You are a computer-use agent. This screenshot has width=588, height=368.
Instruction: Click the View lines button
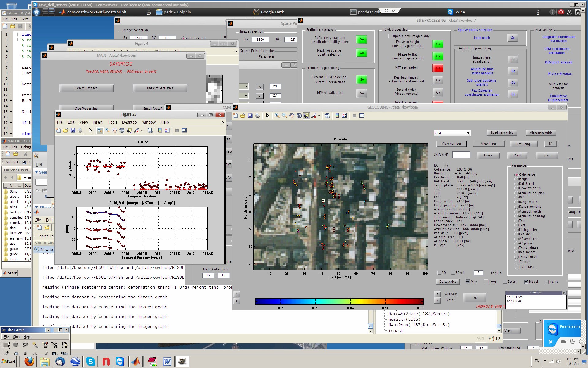point(488,144)
